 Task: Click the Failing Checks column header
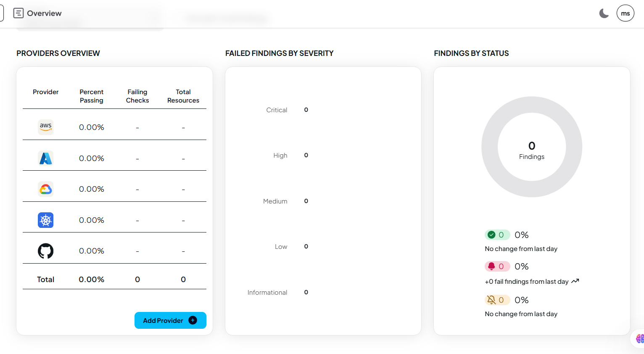click(137, 96)
